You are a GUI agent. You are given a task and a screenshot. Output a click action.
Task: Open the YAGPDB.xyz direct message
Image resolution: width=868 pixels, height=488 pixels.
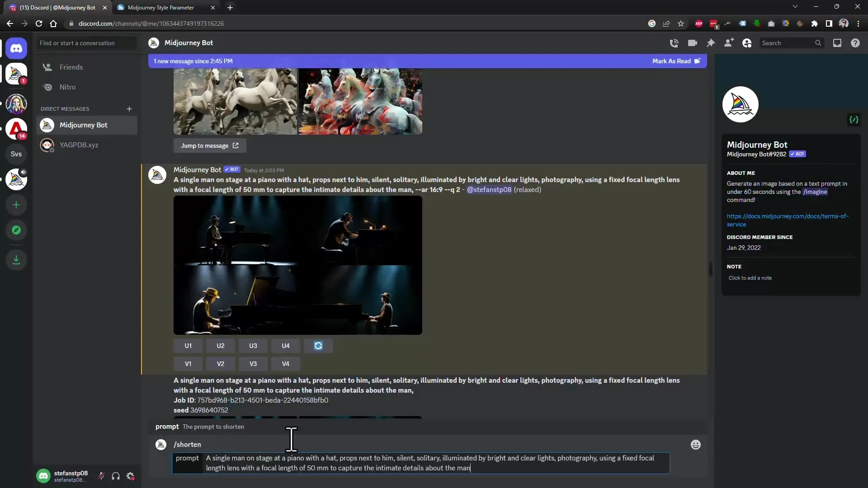click(x=78, y=145)
